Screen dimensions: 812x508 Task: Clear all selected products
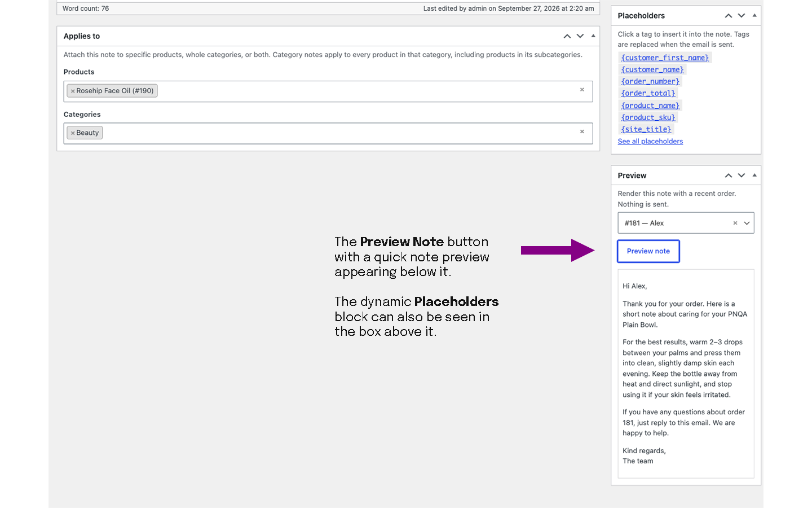pos(582,90)
